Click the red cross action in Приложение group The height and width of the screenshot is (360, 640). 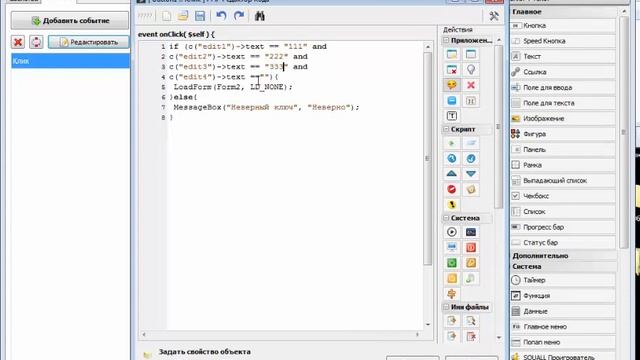click(471, 85)
